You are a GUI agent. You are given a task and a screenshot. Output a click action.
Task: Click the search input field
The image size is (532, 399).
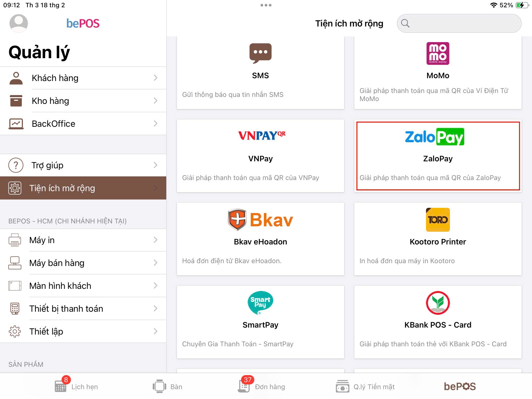(x=459, y=23)
